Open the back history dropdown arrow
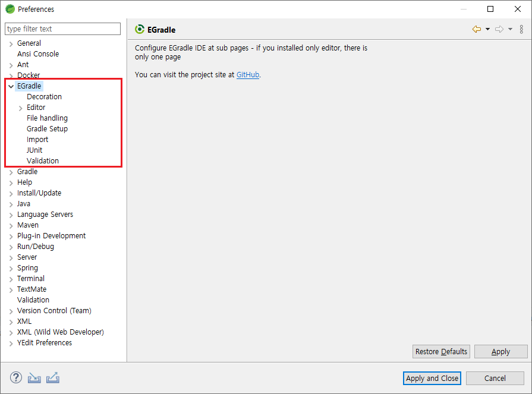Image resolution: width=532 pixels, height=394 pixels. pos(487,29)
